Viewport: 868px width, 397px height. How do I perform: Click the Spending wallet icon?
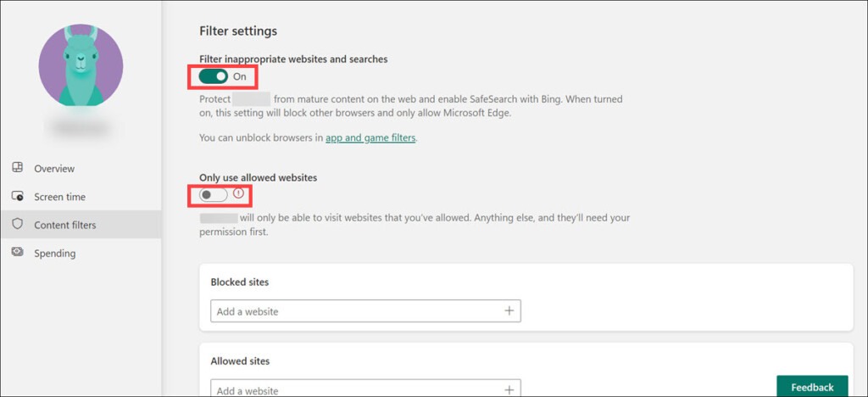[17, 253]
